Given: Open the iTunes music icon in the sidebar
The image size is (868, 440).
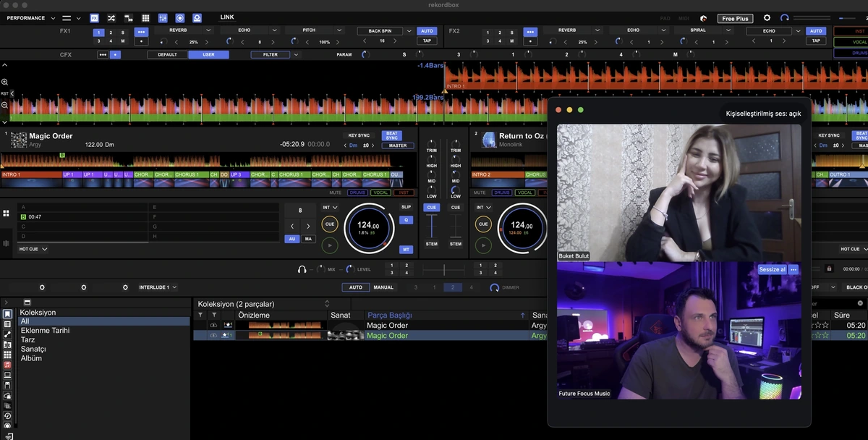Looking at the screenshot, I should tap(8, 365).
